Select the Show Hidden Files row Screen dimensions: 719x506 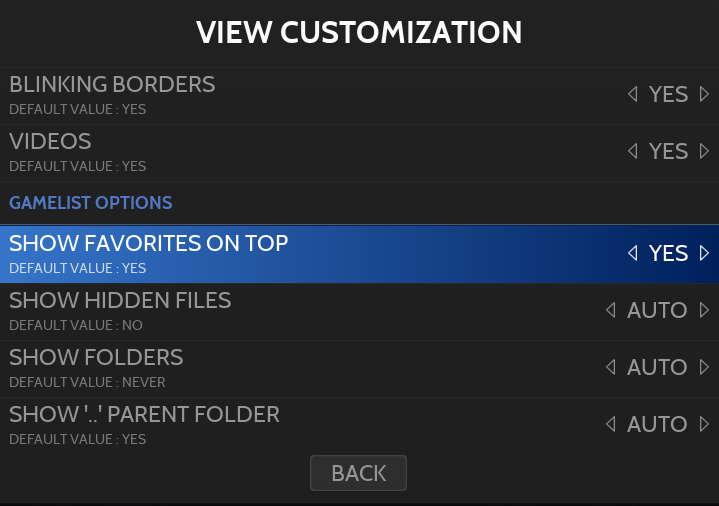coord(300,311)
